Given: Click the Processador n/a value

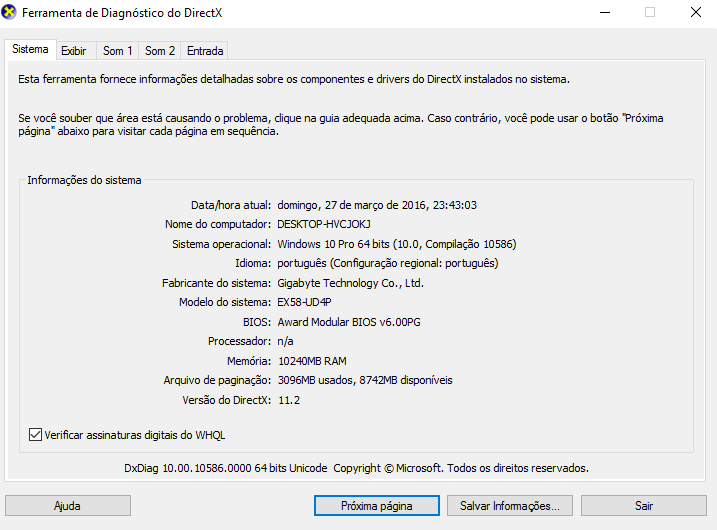Looking at the screenshot, I should (285, 341).
